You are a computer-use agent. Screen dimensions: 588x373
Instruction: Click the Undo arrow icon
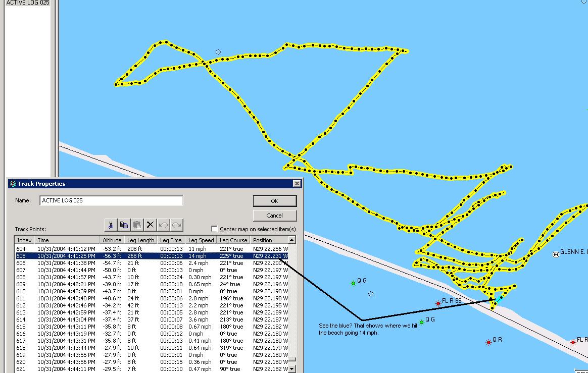click(x=163, y=225)
